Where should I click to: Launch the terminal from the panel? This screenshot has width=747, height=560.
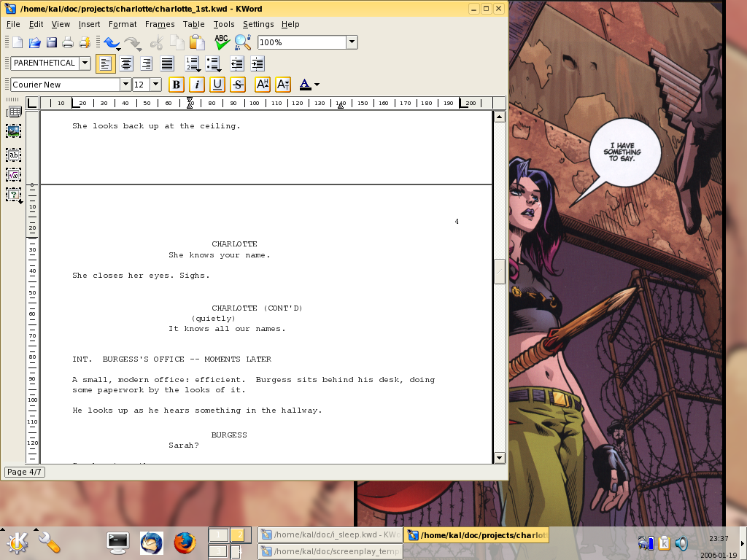point(117,542)
